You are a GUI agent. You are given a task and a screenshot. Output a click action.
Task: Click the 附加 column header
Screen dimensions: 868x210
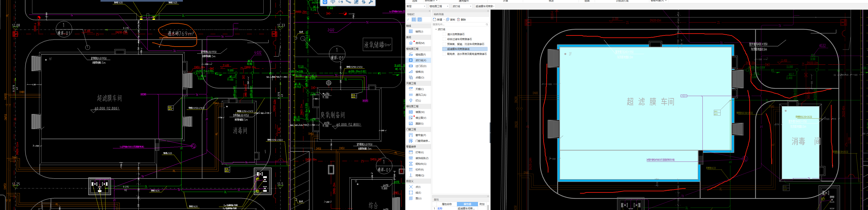482,204
